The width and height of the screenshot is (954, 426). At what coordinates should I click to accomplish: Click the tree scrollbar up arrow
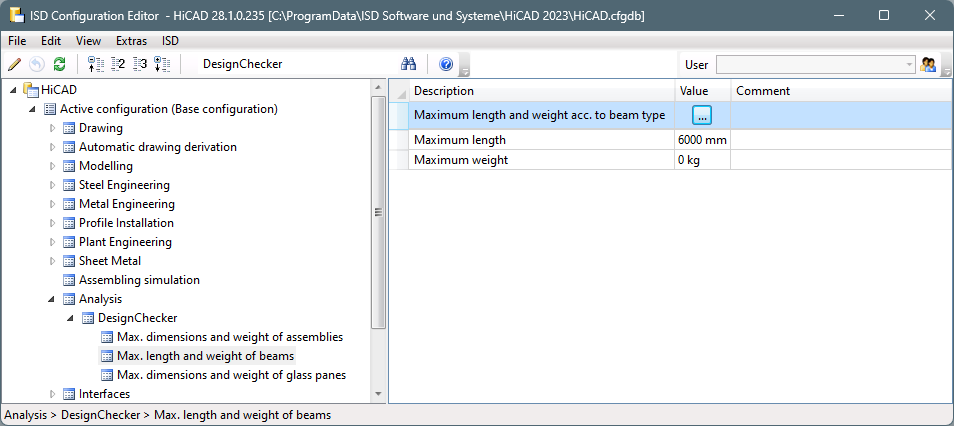click(378, 87)
